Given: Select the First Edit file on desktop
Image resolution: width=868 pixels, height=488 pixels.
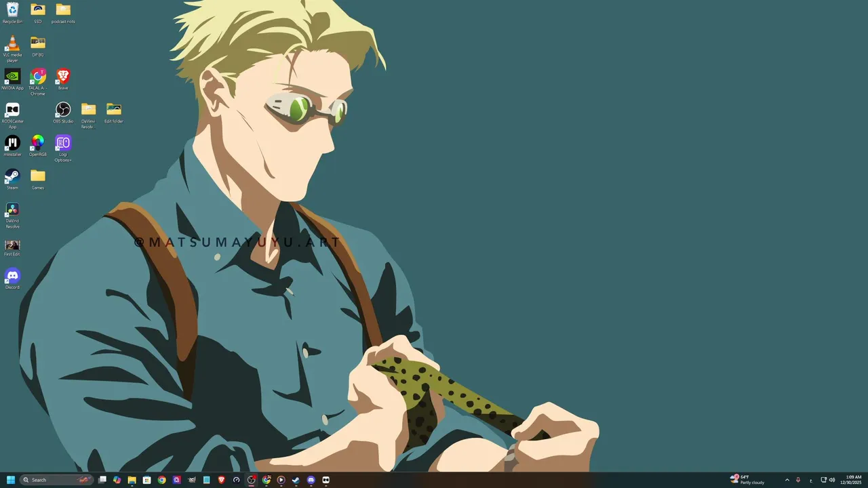Looking at the screenshot, I should [12, 247].
